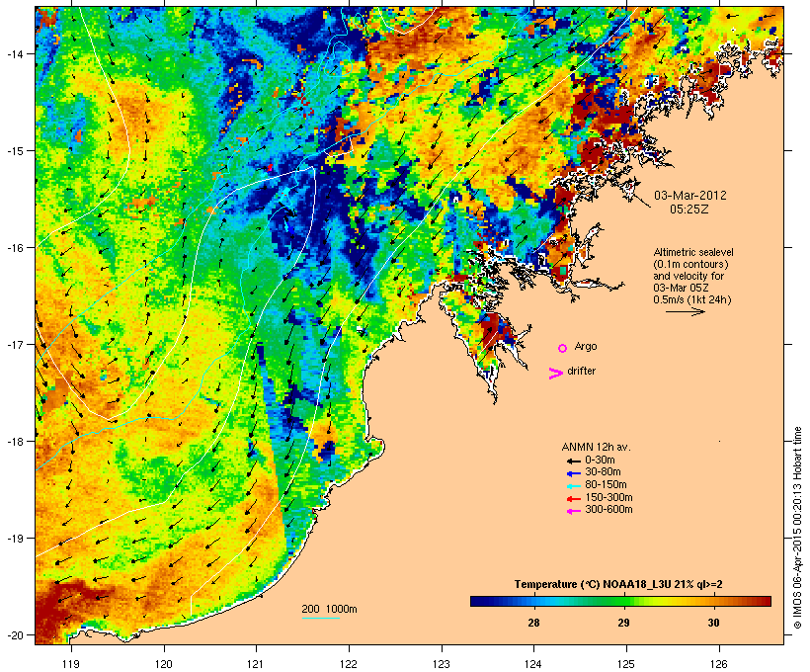Viewport: 810px width, 672px height.
Task: Click the '150-300m' depth label
Action: coord(608,497)
